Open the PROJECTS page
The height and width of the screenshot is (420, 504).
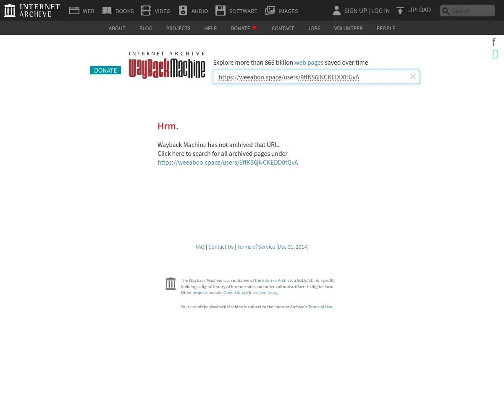178,28
